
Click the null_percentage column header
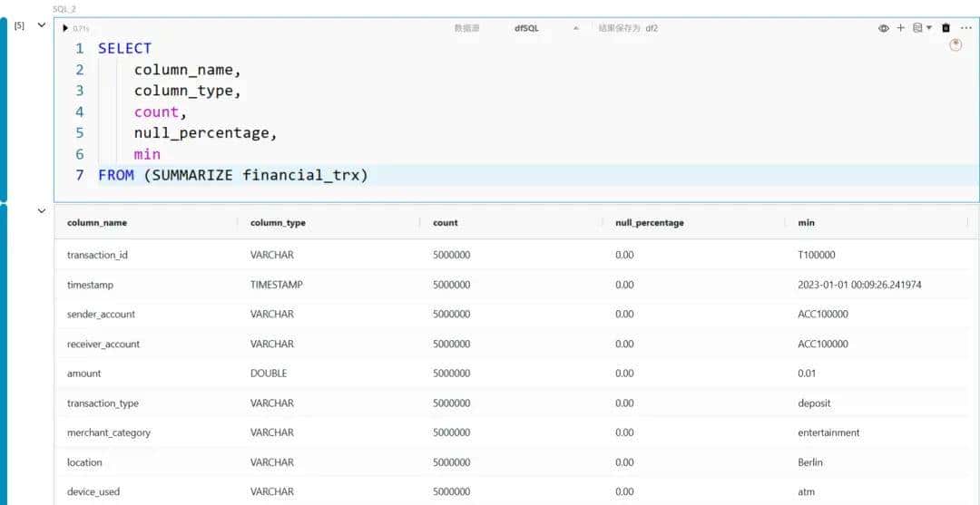tap(649, 222)
